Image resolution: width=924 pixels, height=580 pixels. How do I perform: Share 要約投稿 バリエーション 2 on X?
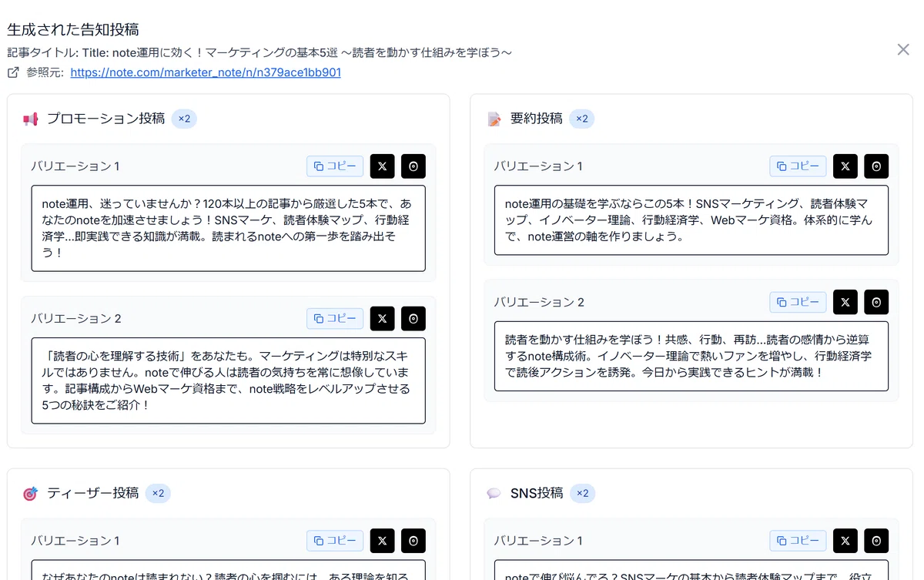pyautogui.click(x=845, y=302)
